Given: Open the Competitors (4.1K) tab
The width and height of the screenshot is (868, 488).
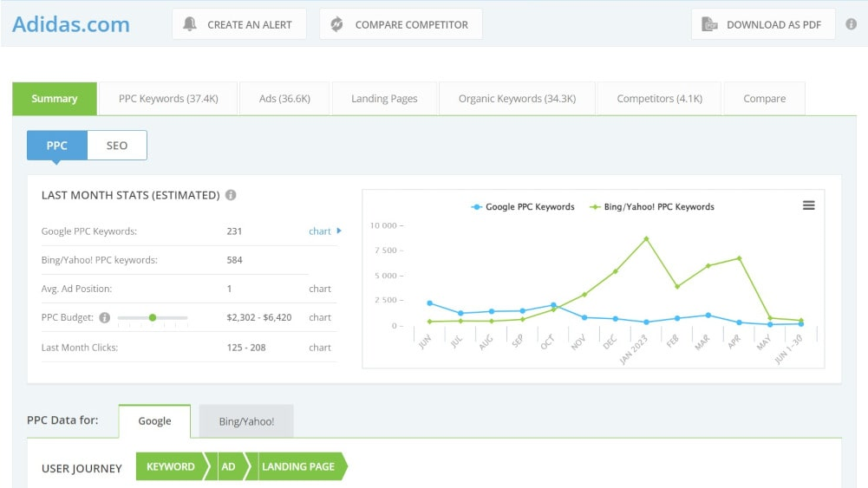Looking at the screenshot, I should point(659,99).
